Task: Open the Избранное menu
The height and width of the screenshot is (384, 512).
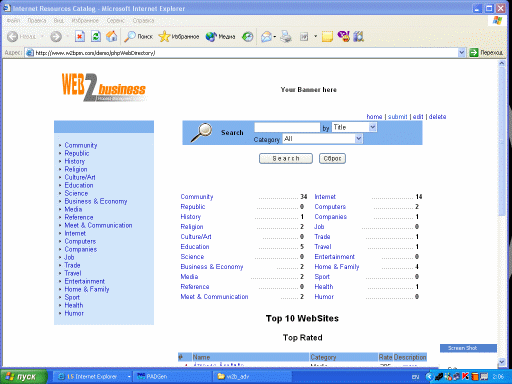Action: click(85, 21)
